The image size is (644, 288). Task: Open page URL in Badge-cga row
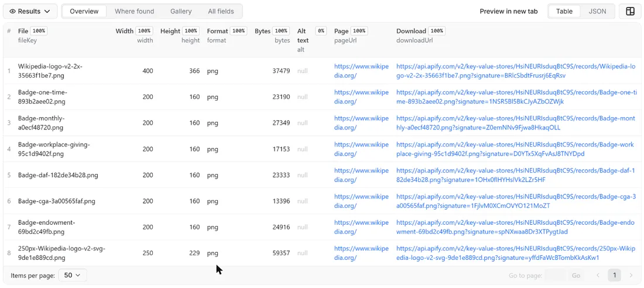(x=361, y=201)
